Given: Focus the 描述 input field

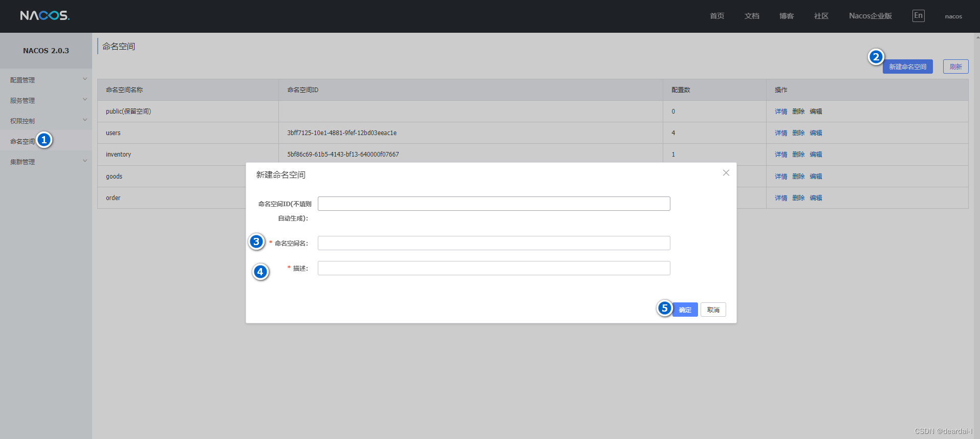Looking at the screenshot, I should pos(494,268).
